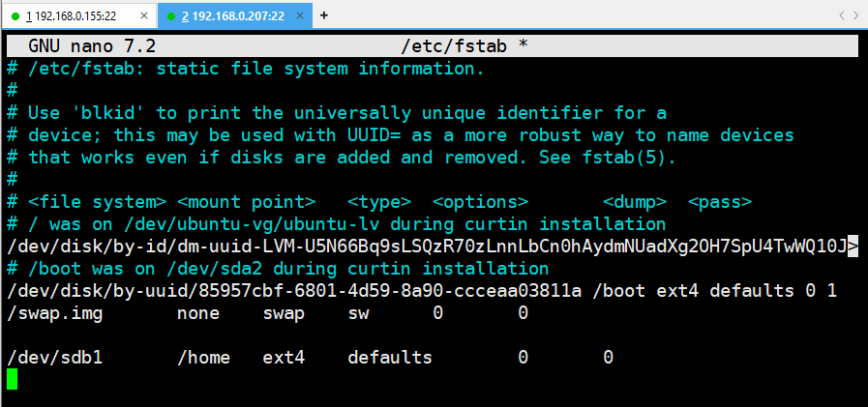Click the by-uuid 85957cbf device path
The image size is (868, 407).
(x=294, y=291)
